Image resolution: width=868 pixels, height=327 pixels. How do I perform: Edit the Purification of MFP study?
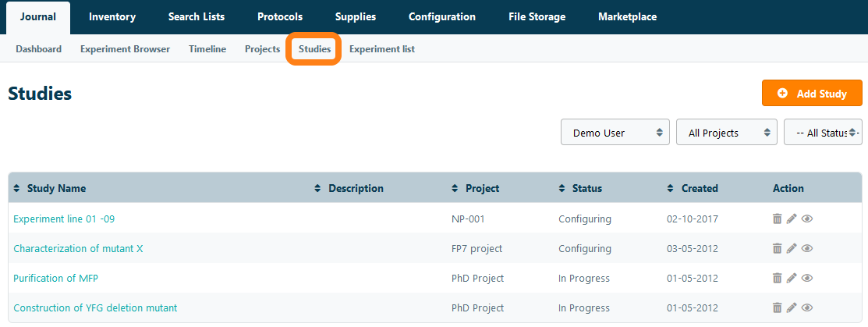coord(792,279)
